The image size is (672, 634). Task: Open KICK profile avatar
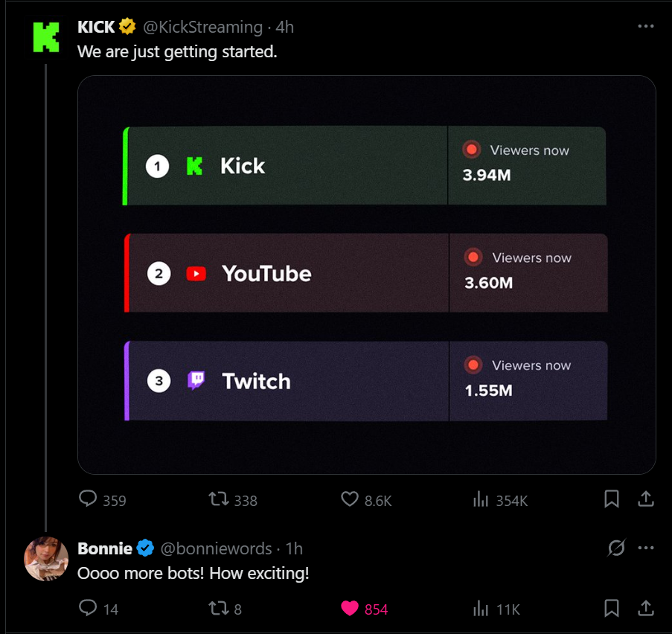point(46,36)
